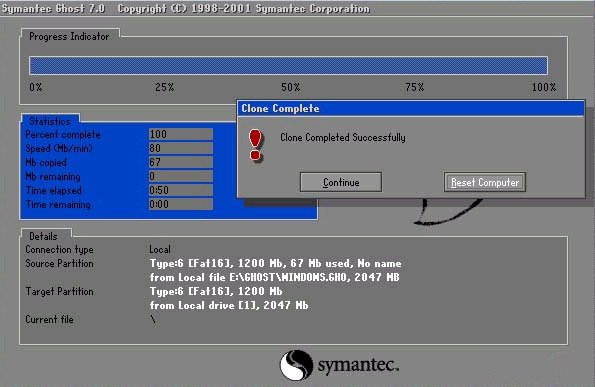595x387 pixels.
Task: Click the blue progress bar
Action: pyautogui.click(x=288, y=66)
